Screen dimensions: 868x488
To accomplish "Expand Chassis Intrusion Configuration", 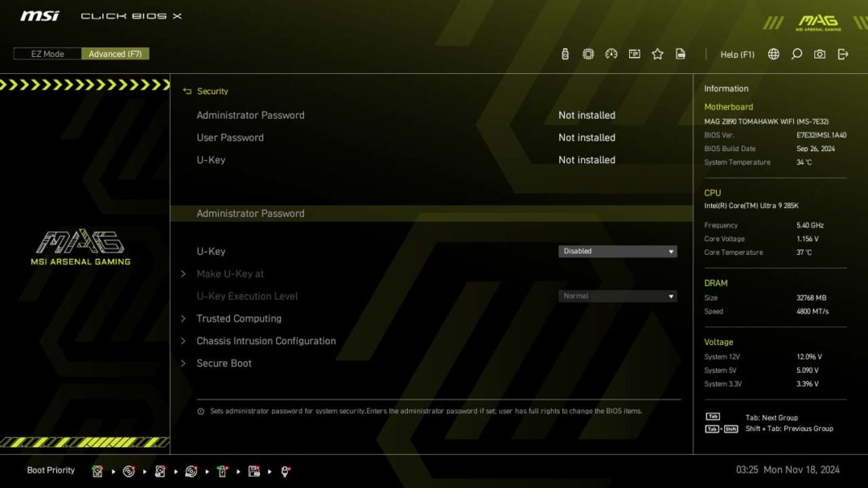I will 266,341.
